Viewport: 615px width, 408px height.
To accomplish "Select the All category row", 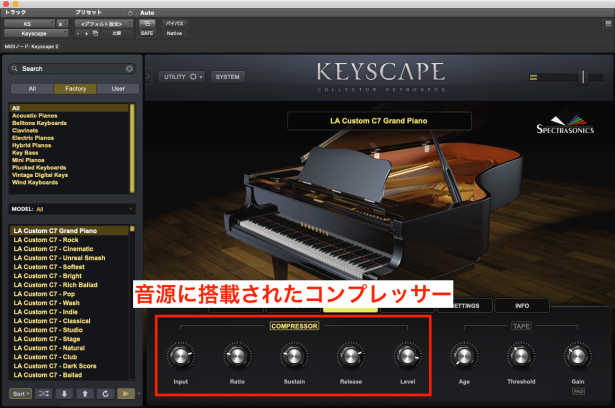I will coord(69,108).
